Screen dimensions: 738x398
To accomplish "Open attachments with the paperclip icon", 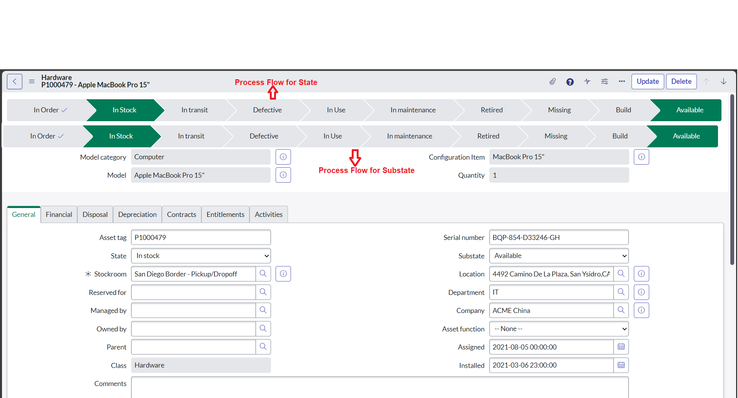I will (x=553, y=81).
